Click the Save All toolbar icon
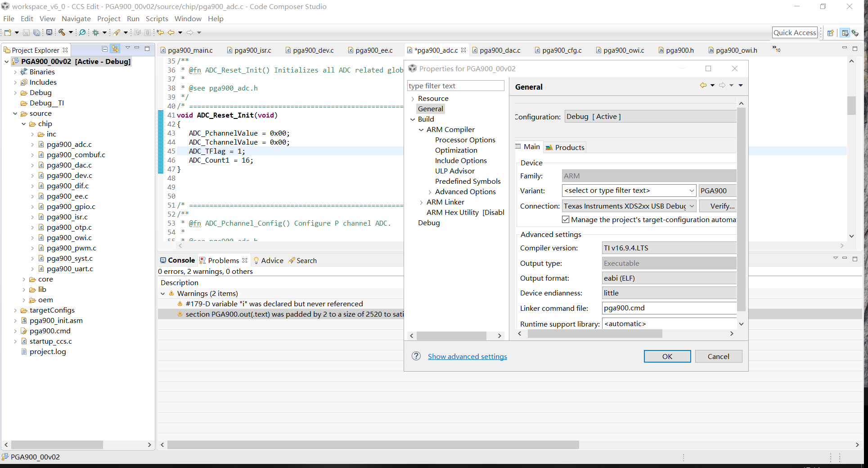This screenshot has width=868, height=468. pyautogui.click(x=36, y=32)
